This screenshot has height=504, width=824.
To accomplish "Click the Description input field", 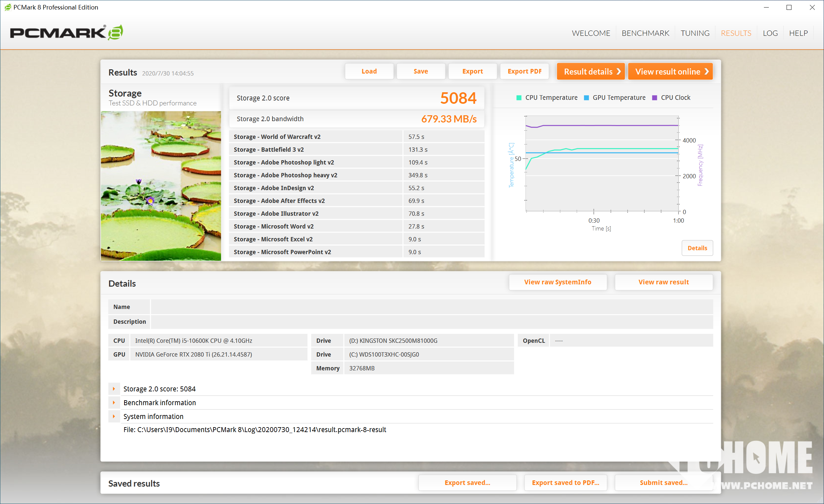I will click(432, 321).
